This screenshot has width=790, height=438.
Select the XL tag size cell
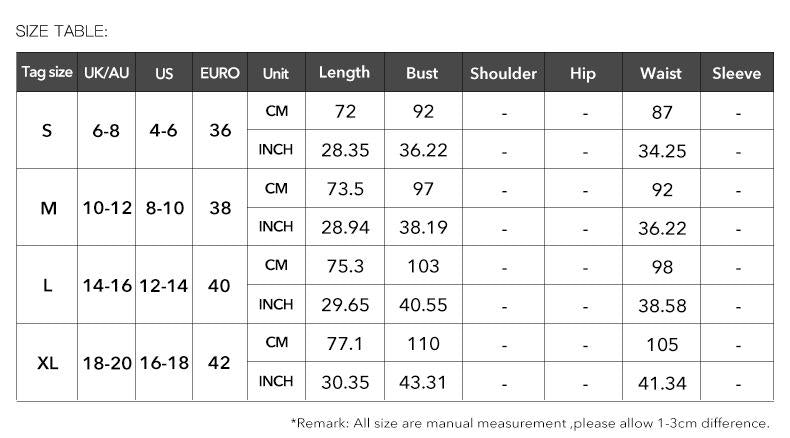[x=47, y=362]
